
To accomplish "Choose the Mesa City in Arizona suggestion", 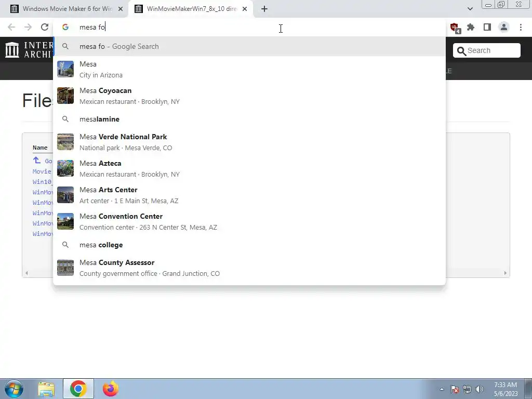I will pyautogui.click(x=249, y=69).
